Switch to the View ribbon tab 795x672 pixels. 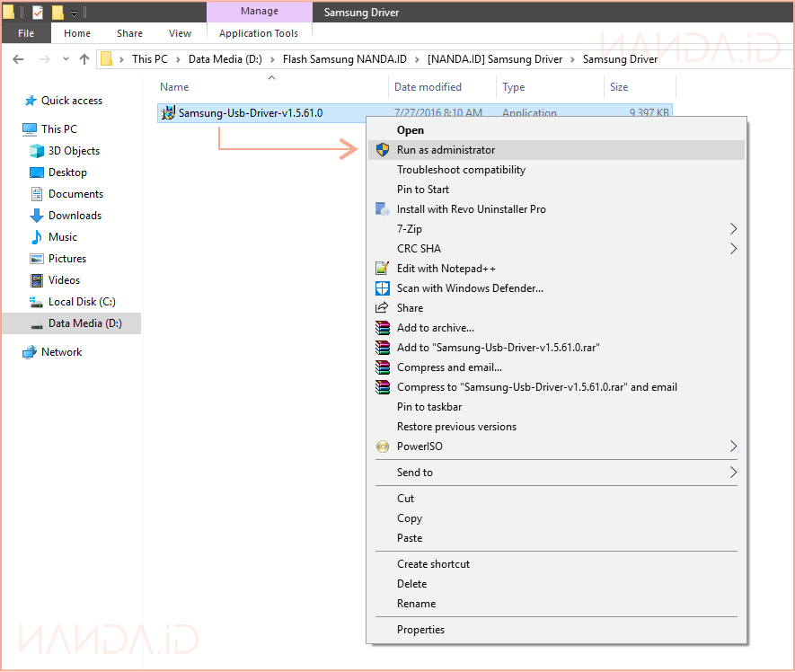tap(180, 33)
